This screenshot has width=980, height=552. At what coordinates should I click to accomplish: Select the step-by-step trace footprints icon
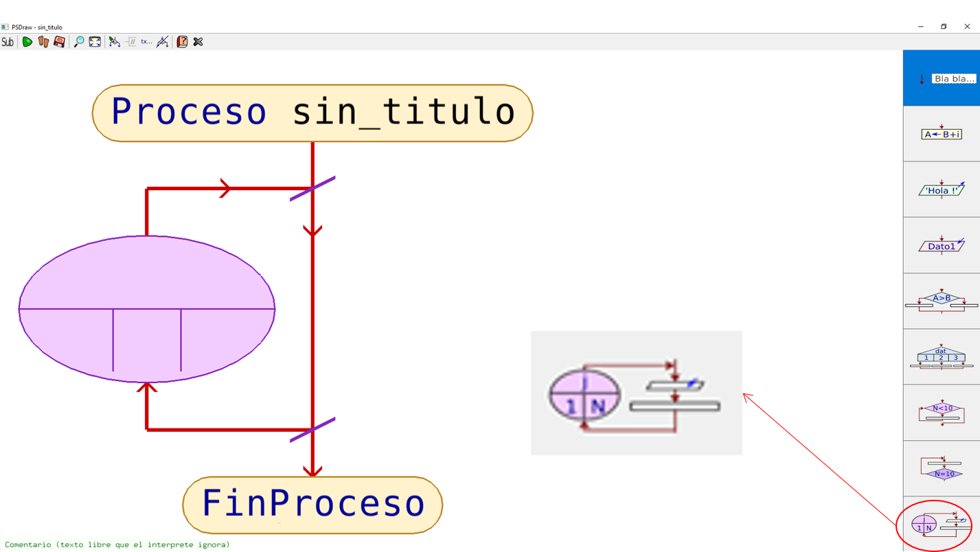(x=43, y=41)
